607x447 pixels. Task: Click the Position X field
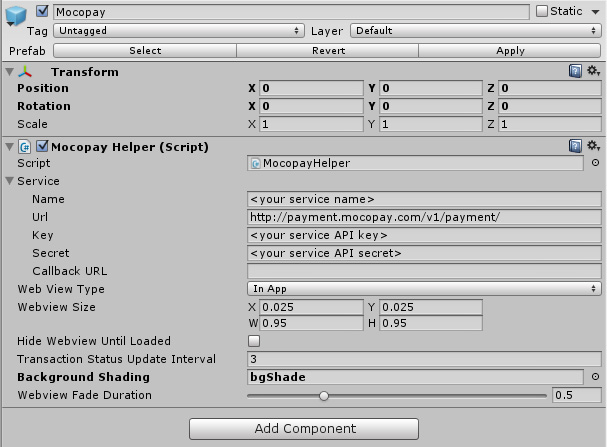[x=311, y=88]
